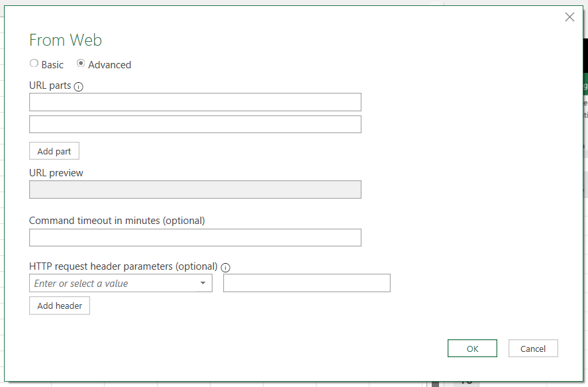This screenshot has height=387, width=588.
Task: Click the header value field right of dropdown
Action: (307, 283)
